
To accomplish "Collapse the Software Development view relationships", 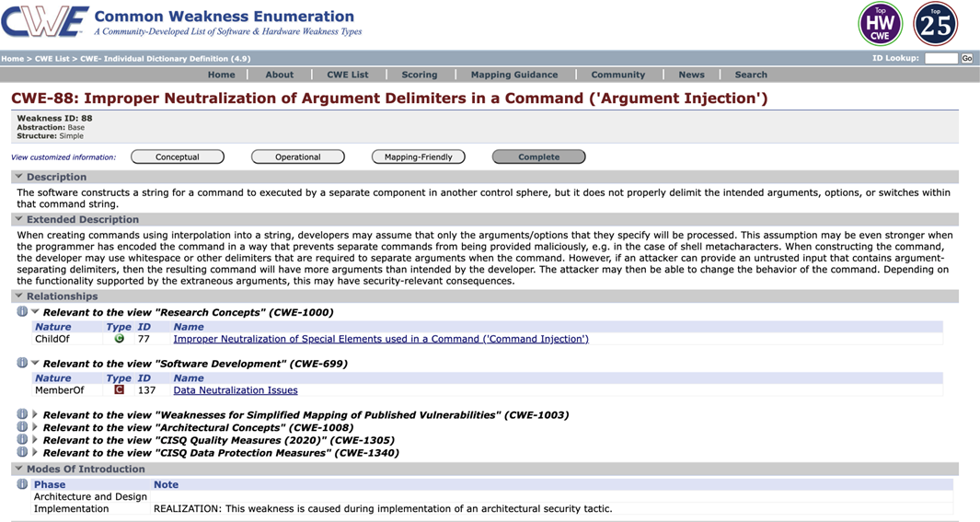I will (35, 363).
